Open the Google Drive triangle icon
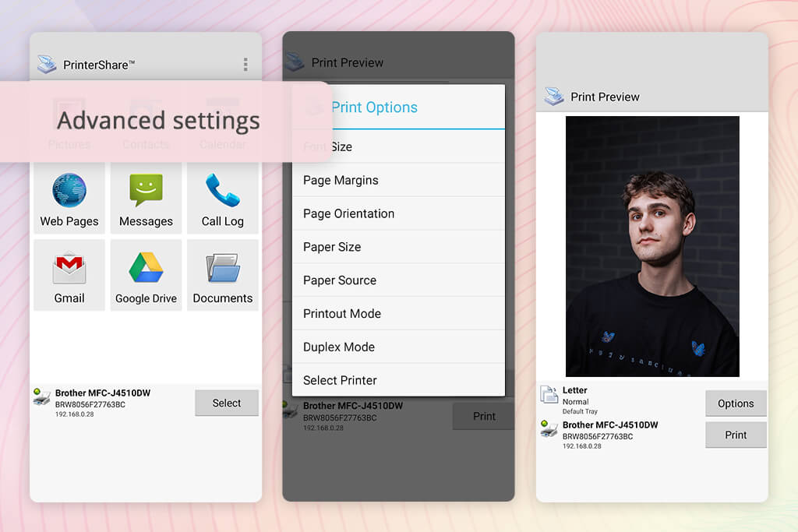 146,267
